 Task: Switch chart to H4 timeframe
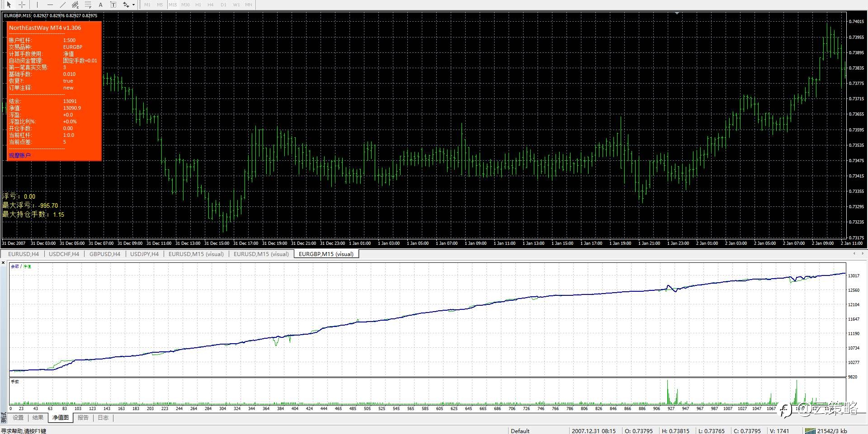click(210, 5)
